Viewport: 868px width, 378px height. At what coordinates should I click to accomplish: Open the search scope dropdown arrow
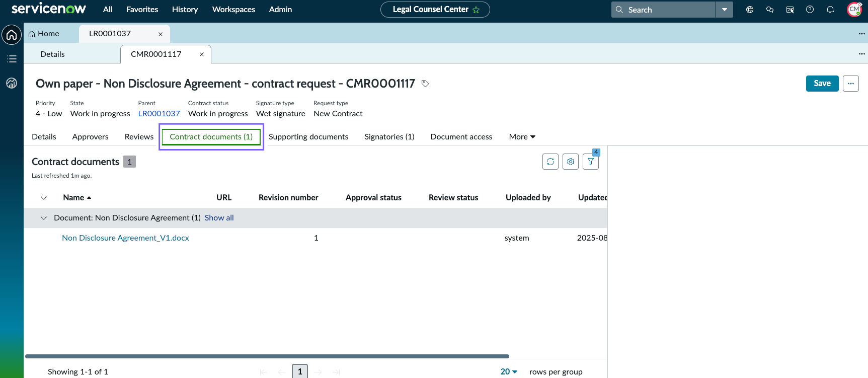[725, 10]
